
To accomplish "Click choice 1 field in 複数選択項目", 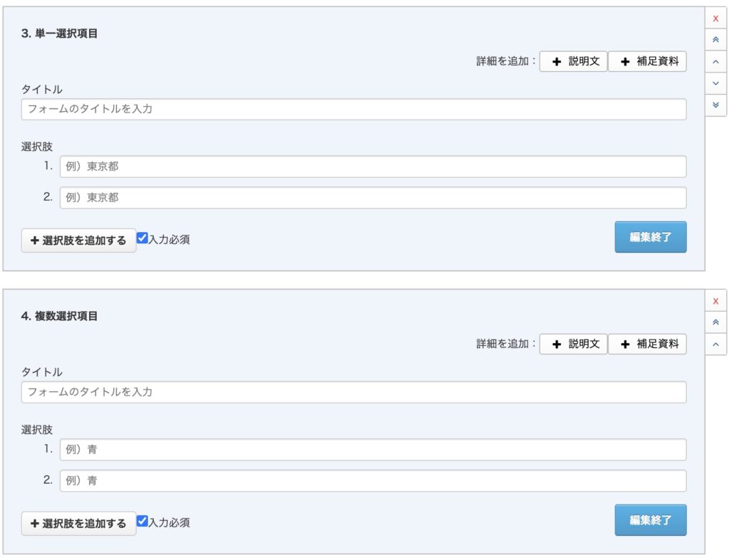I will coord(373,450).
